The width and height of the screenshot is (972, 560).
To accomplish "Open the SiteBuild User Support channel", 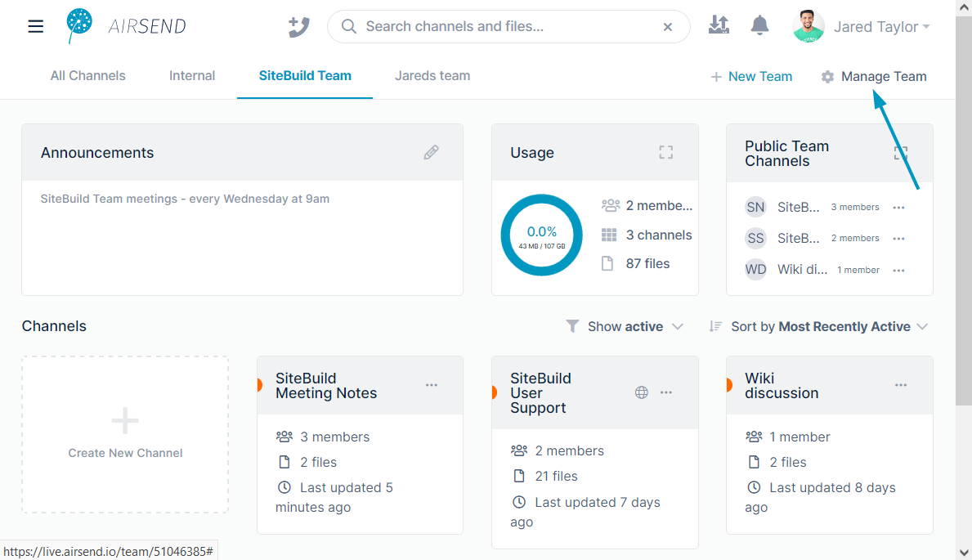I will tap(540, 392).
